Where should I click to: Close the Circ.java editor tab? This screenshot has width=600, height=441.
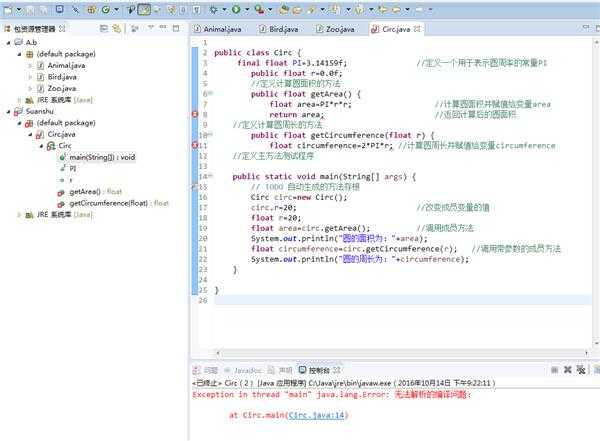pyautogui.click(x=419, y=31)
